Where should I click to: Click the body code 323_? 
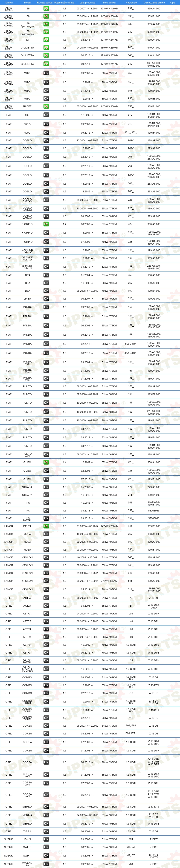131,299
